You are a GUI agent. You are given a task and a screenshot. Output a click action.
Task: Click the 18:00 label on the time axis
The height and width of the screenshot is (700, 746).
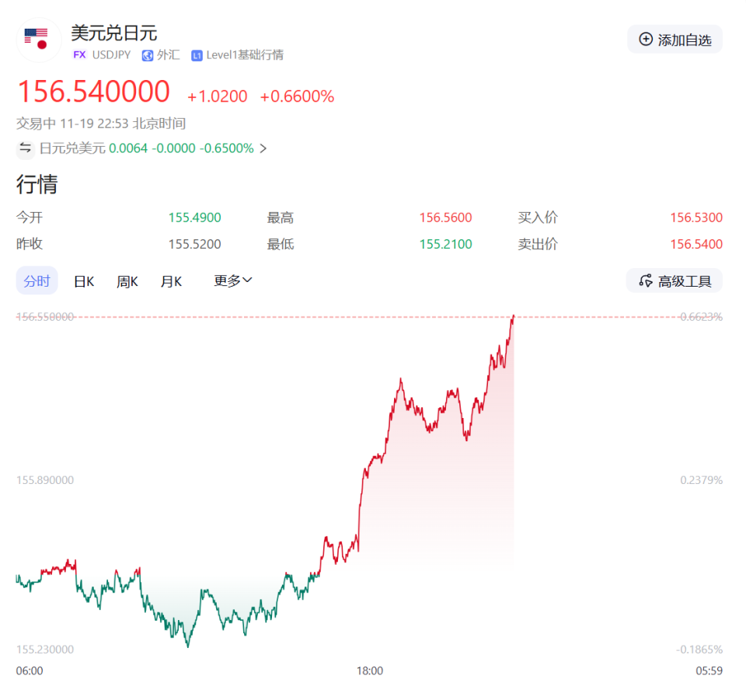(x=369, y=671)
